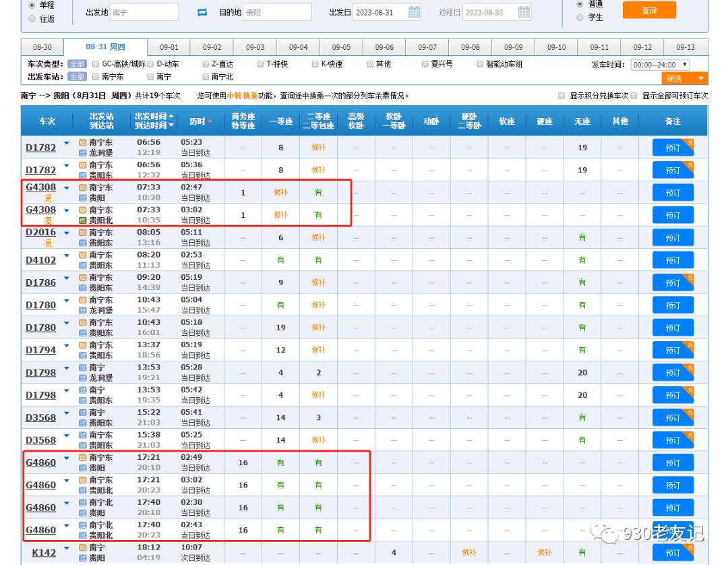Click the 复 icon under D2016
Image resolution: width=728 pixels, height=565 pixels.
pos(48,243)
